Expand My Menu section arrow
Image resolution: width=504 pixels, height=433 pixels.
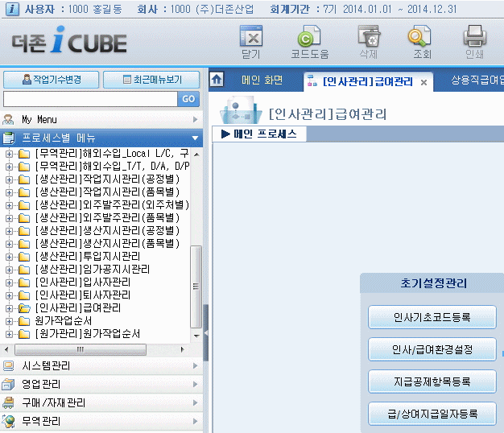pyautogui.click(x=196, y=119)
